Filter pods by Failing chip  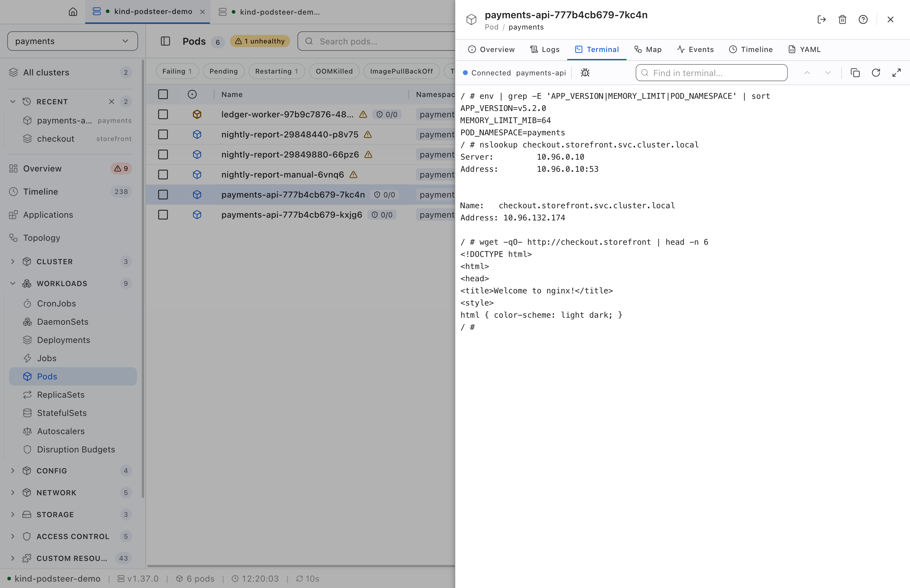point(177,71)
